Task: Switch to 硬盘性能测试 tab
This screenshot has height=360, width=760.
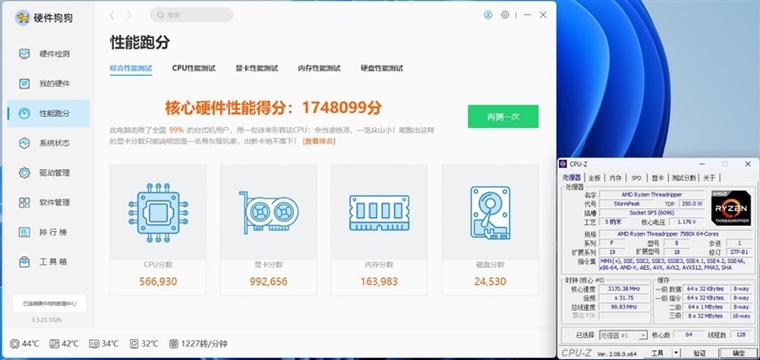Action: pyautogui.click(x=382, y=68)
